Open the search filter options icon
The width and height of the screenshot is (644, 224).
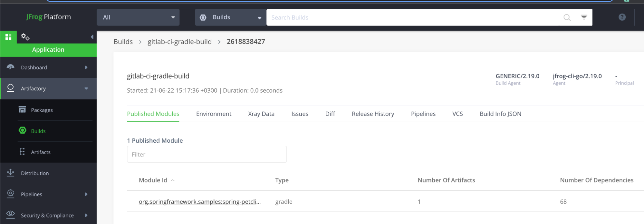tap(584, 17)
